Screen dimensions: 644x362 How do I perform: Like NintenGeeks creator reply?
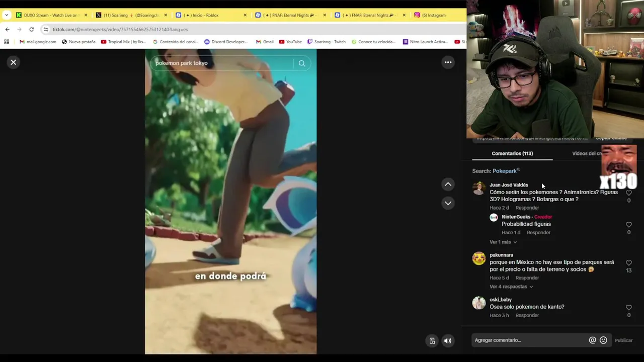tap(628, 225)
